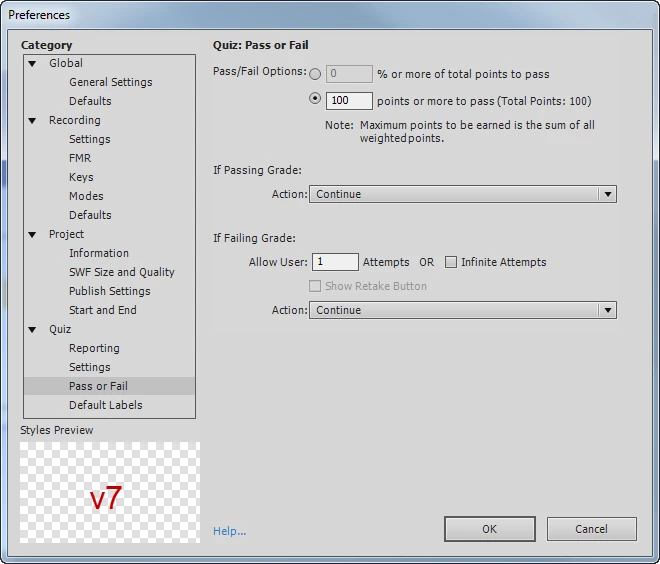Collapse the Recording category triangle
Viewport: 660px width, 564px height.
point(32,121)
